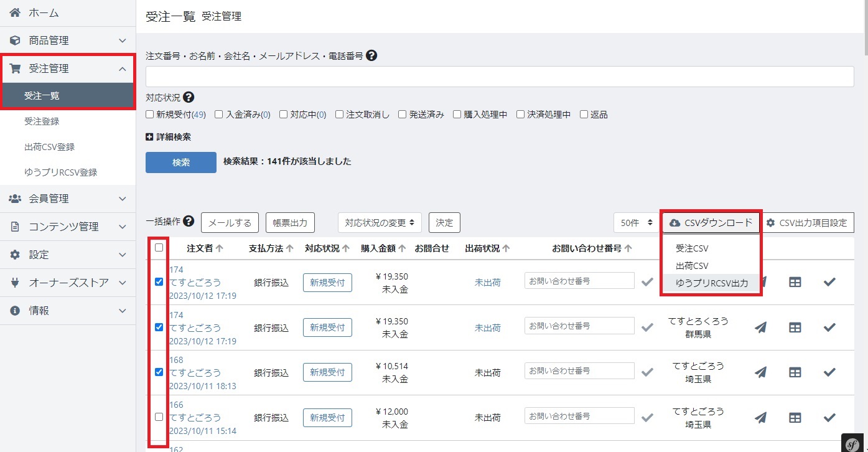
Task: Enable the 新規受付 status checkbox
Action: (149, 115)
